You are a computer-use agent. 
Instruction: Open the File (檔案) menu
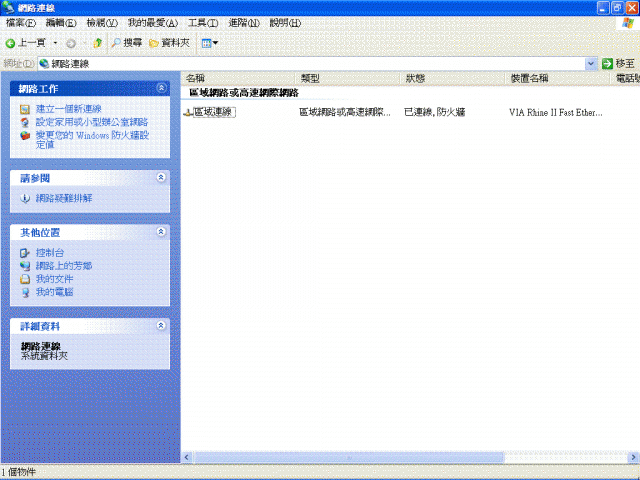click(x=21, y=23)
